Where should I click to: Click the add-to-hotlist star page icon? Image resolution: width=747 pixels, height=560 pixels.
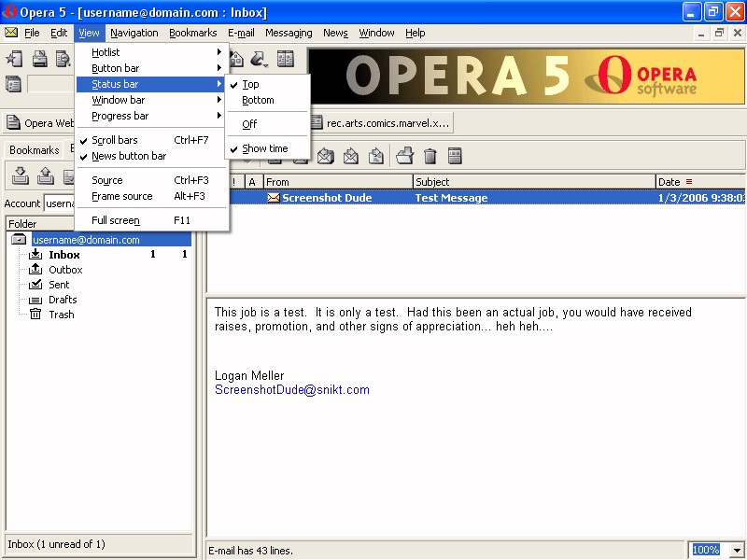14,59
